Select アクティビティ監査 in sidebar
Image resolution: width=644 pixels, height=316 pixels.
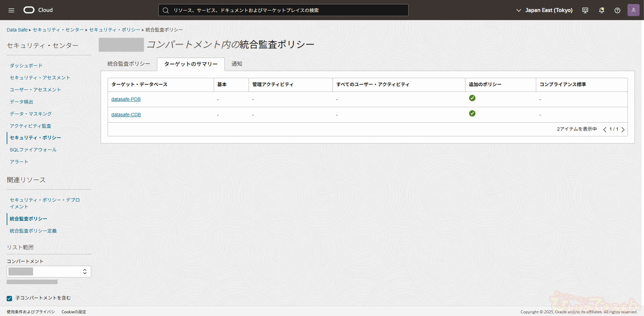tap(30, 126)
